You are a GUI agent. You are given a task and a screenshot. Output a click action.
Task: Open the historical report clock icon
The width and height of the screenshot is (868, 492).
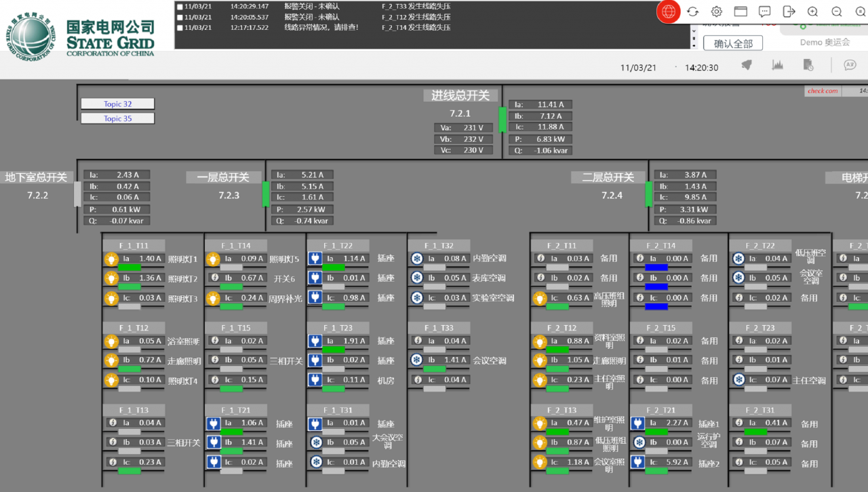tap(808, 65)
